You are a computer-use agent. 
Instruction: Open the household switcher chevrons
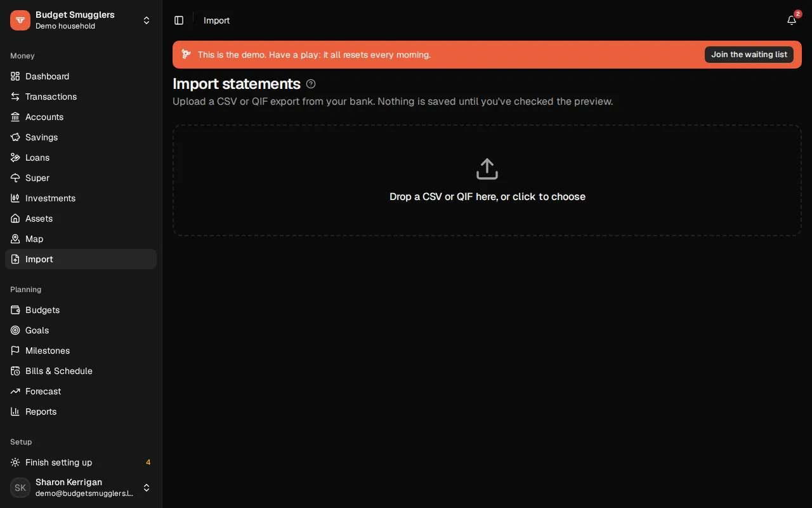click(x=147, y=20)
